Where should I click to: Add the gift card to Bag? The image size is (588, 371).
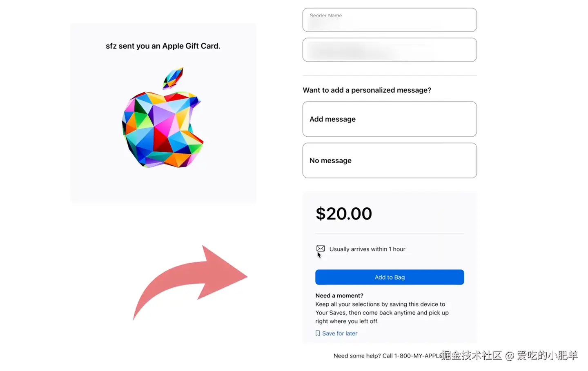pyautogui.click(x=390, y=277)
